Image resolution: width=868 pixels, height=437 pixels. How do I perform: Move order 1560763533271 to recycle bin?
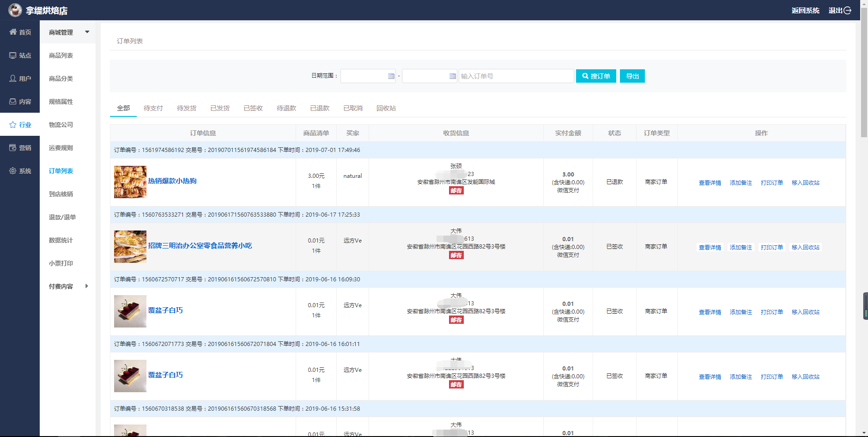[x=806, y=248]
